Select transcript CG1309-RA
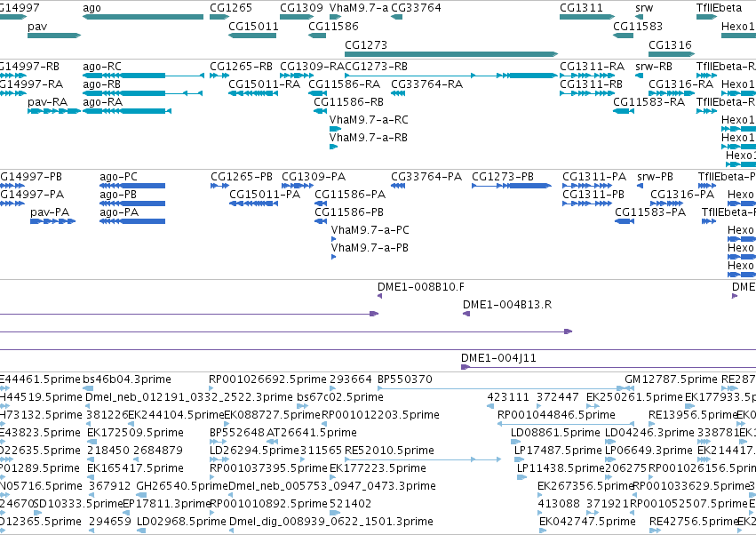Screen dimensions: 756x535 (312, 67)
